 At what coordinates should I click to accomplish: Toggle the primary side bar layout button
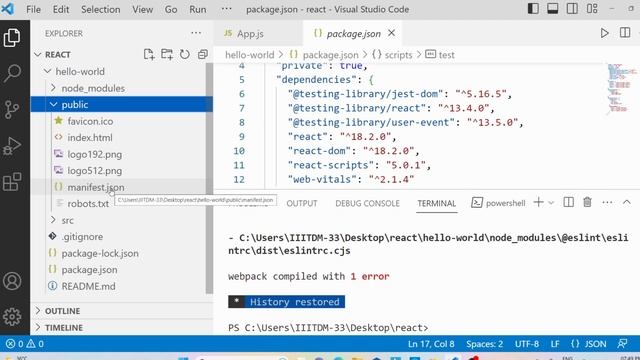(533, 9)
